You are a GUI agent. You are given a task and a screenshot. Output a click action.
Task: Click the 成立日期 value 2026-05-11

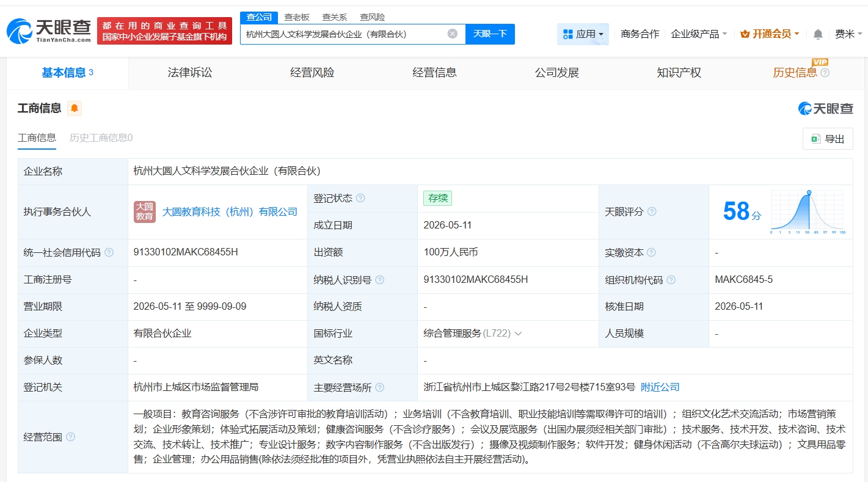coord(448,225)
